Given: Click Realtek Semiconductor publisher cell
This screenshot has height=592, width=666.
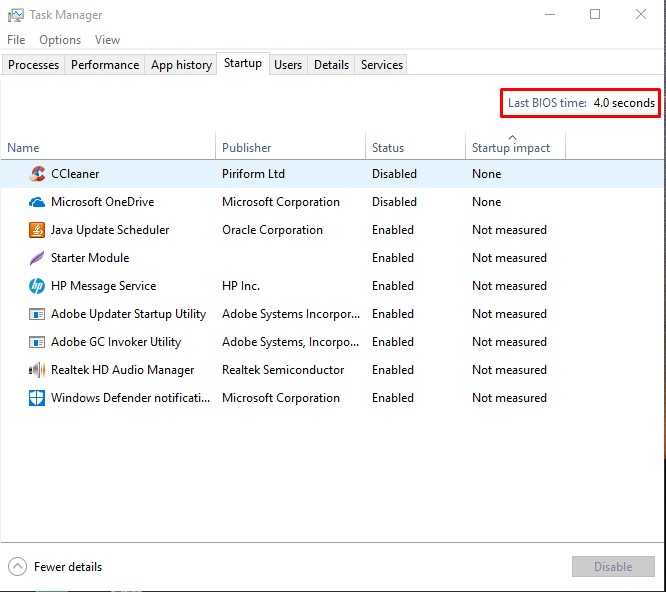Looking at the screenshot, I should coord(283,370).
